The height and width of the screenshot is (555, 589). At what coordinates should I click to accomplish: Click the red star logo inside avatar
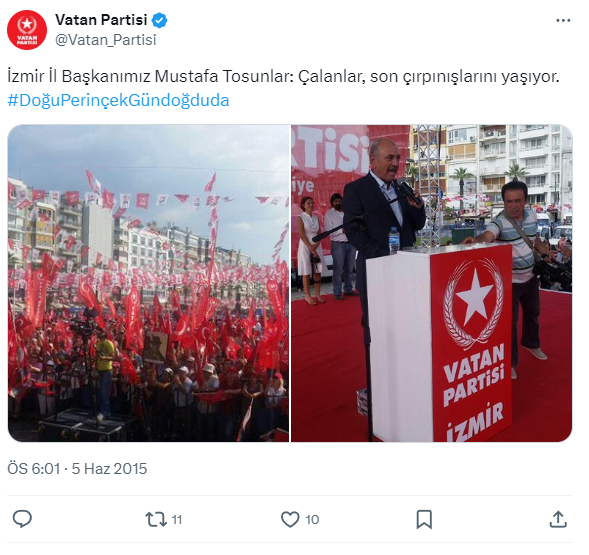tap(27, 25)
